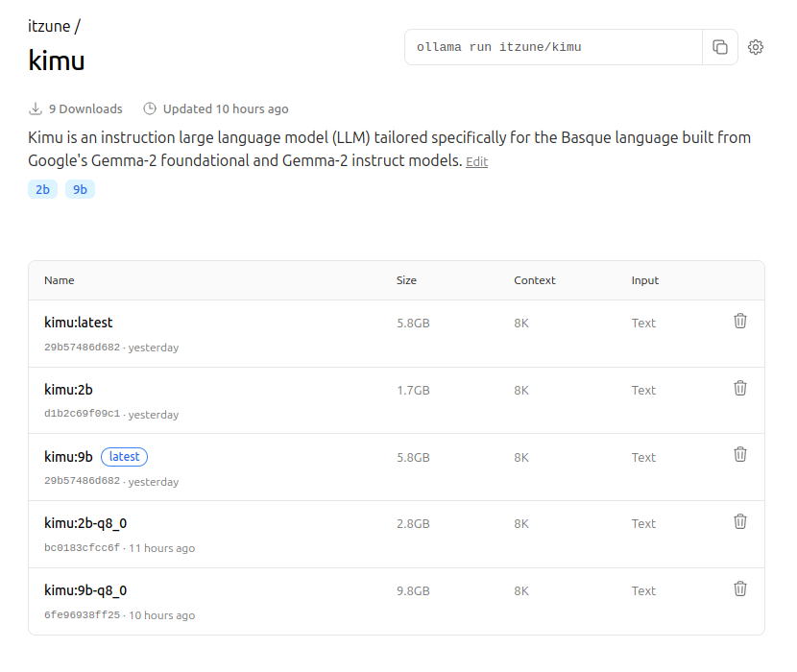Image resolution: width=797 pixels, height=672 pixels.
Task: Open the kimu:2b-q8_0 model link
Action: [x=85, y=523]
